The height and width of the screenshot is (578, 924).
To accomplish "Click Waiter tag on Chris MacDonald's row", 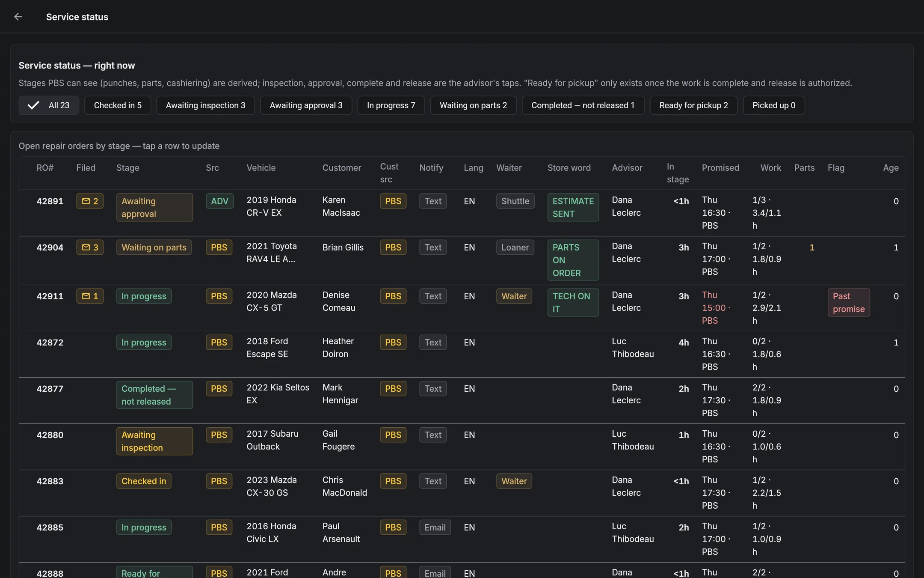I will (x=514, y=481).
